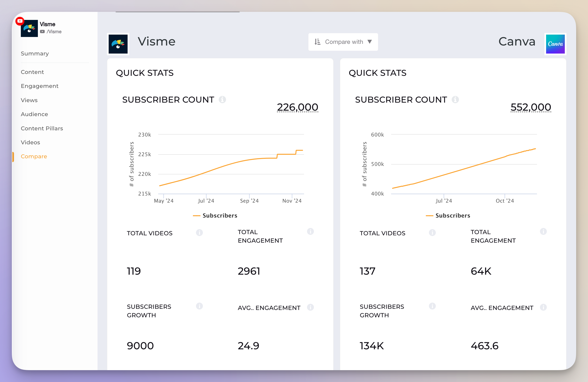Click Visme Avg. Engagement info icon
This screenshot has width=588, height=382.
(x=310, y=307)
